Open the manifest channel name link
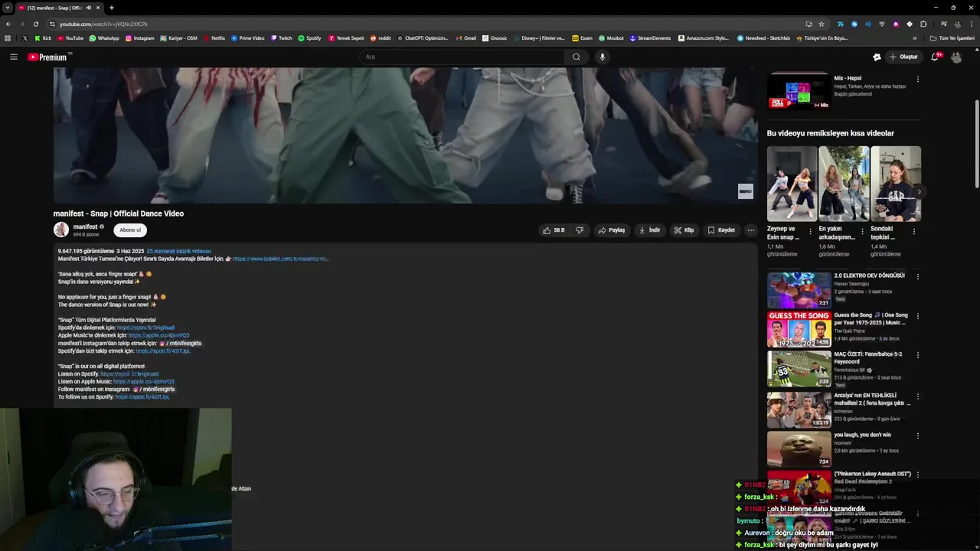 click(x=85, y=227)
